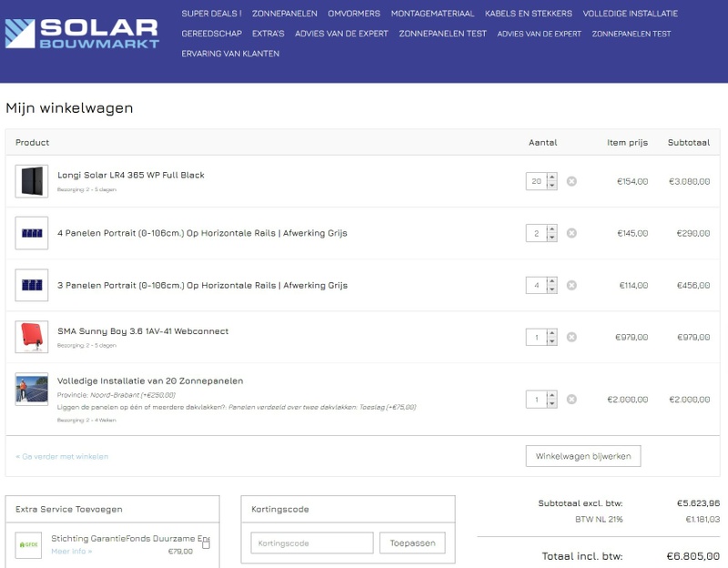Image resolution: width=728 pixels, height=568 pixels.
Task: Increase quantity of 4 Panelen Portrait
Action: [x=551, y=229]
